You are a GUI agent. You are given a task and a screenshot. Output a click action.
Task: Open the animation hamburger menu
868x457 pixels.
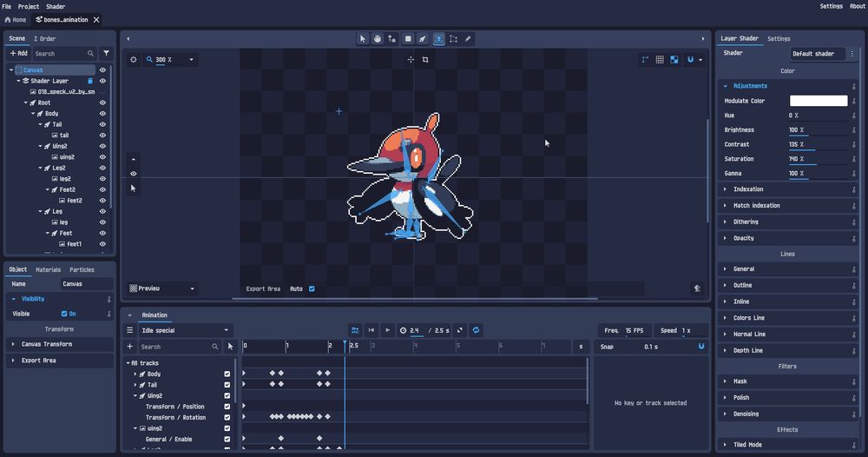coord(130,330)
